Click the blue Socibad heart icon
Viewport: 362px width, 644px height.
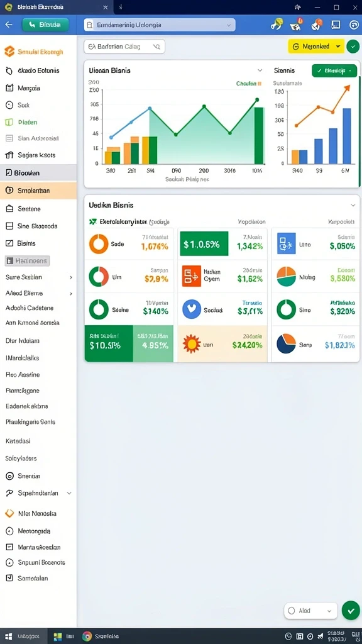191,309
